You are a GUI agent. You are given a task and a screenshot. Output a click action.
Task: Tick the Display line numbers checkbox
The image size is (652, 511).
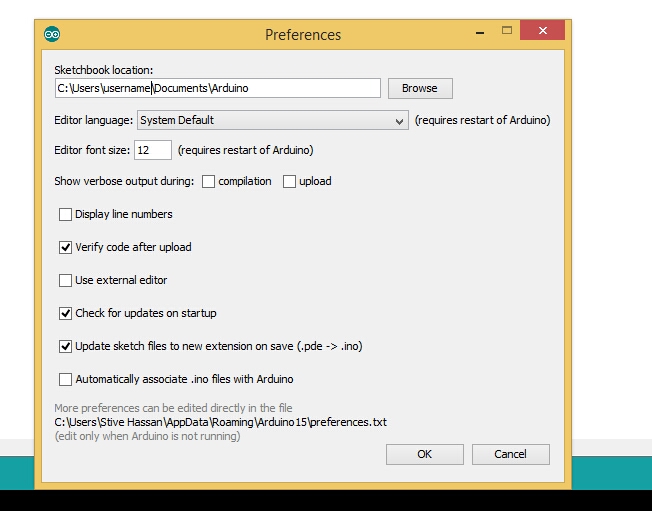point(65,214)
